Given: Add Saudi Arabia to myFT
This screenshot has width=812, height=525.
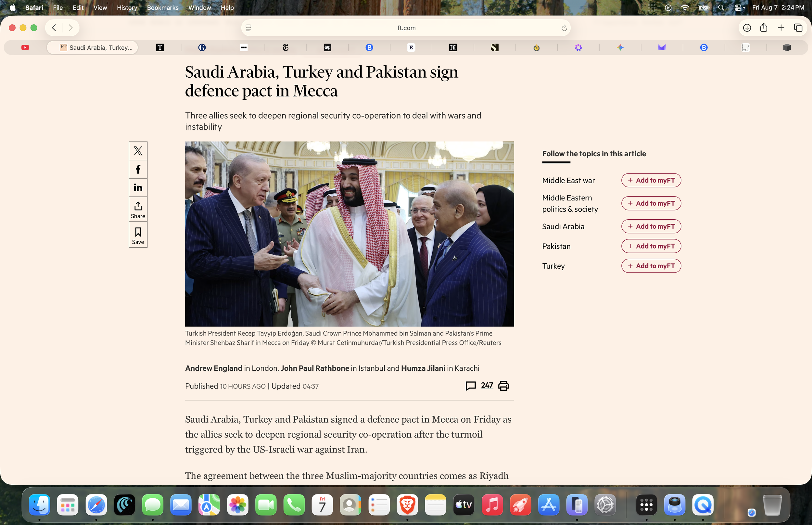Looking at the screenshot, I should click(651, 226).
